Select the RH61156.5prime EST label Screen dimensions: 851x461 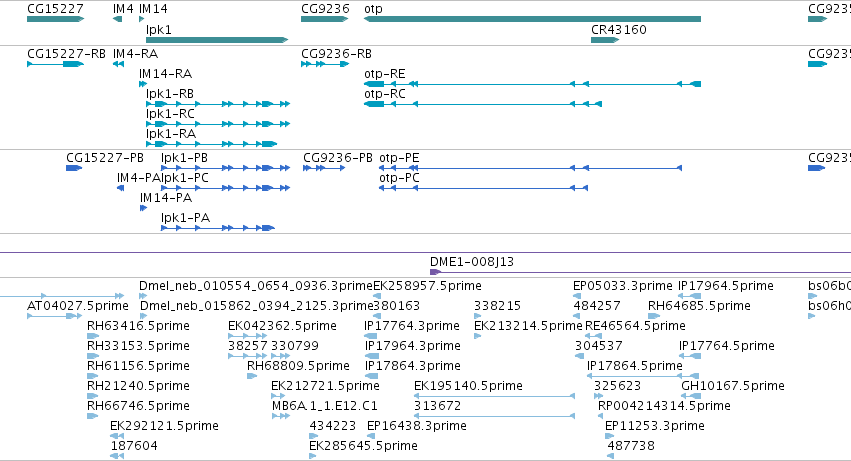[x=138, y=367]
